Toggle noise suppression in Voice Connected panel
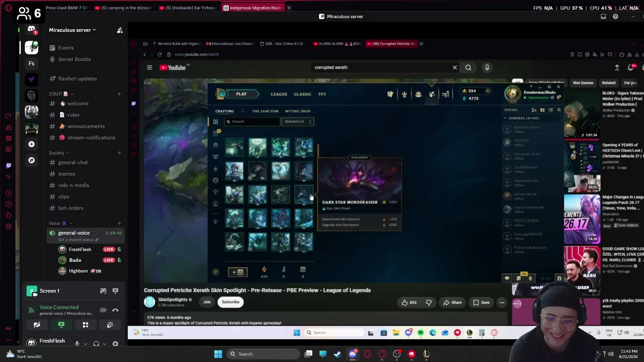The image size is (644, 362). (x=103, y=310)
